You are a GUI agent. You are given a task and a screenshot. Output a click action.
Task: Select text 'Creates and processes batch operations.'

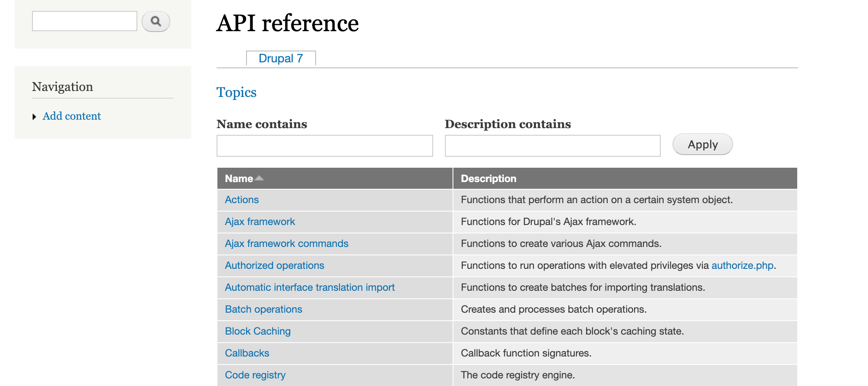pyautogui.click(x=554, y=309)
